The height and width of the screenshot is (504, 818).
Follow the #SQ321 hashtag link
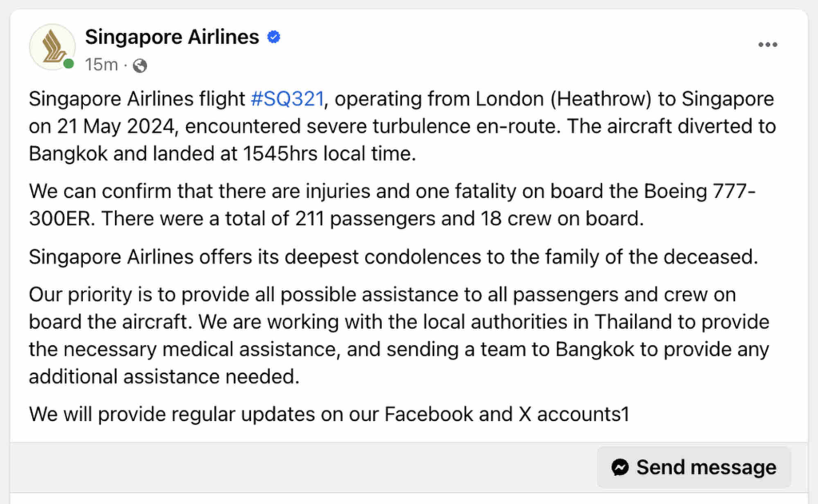[x=287, y=99]
